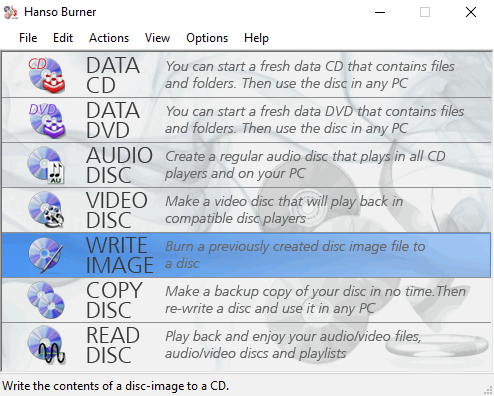Click 'Play back and enjoy' description
494x396 pixels.
coord(293,345)
